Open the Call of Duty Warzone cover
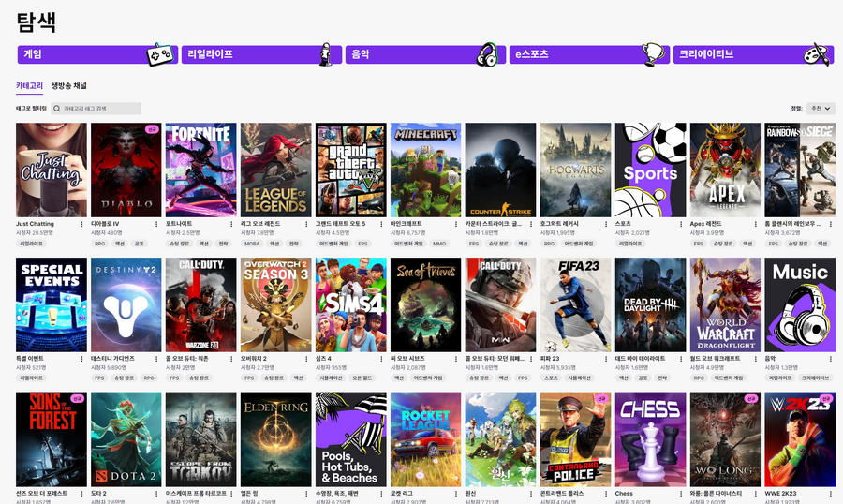Image resolution: width=843 pixels, height=504 pixels. [x=201, y=305]
